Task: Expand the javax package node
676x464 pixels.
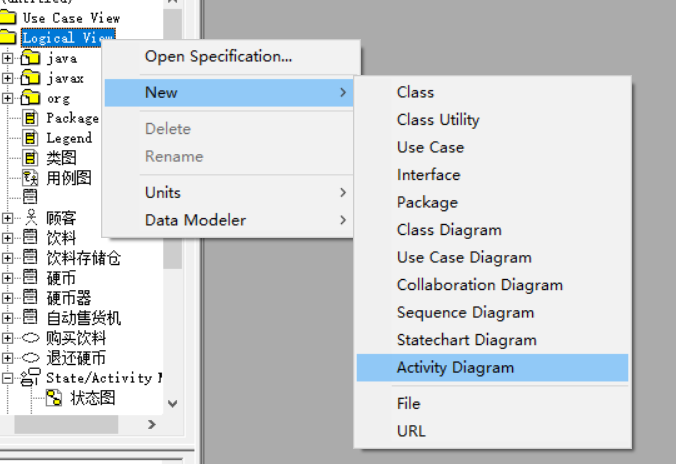Action: [8, 78]
